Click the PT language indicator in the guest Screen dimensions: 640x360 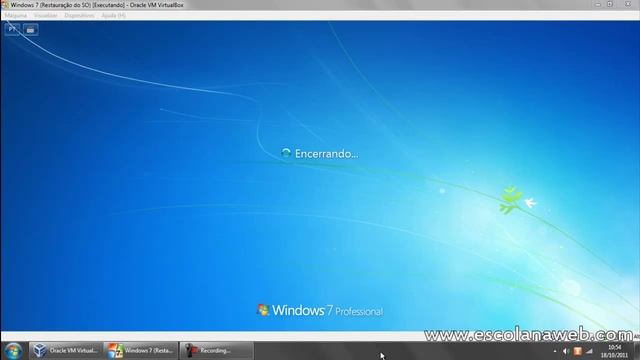(12, 29)
